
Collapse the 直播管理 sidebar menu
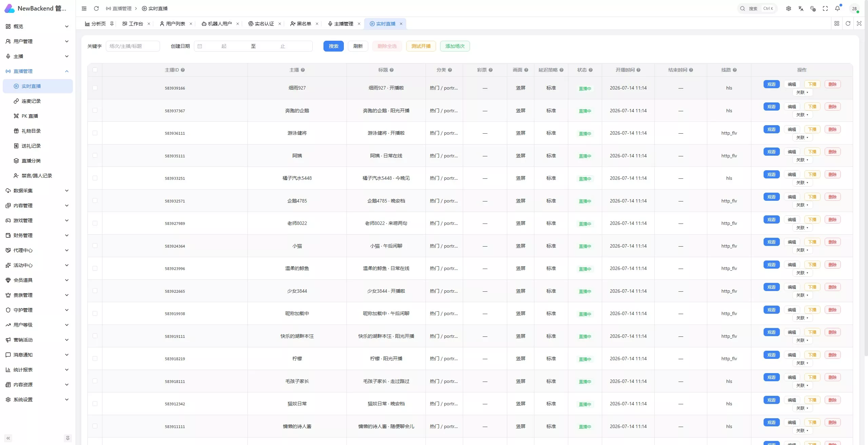[38, 71]
